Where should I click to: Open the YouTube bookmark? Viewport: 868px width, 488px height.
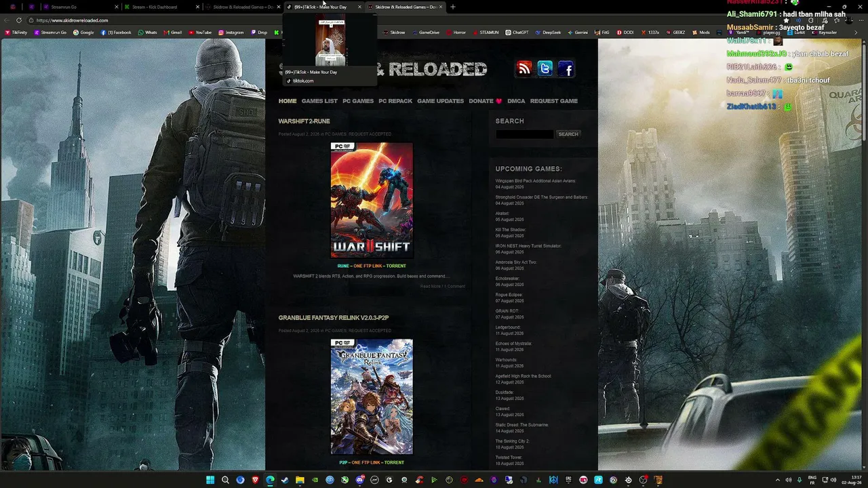(200, 33)
